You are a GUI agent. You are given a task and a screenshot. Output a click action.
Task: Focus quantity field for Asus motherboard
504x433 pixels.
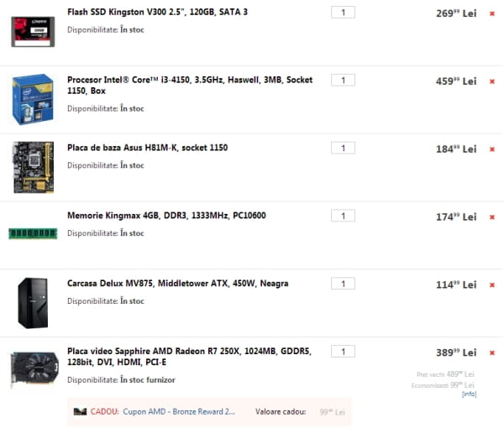(x=343, y=148)
